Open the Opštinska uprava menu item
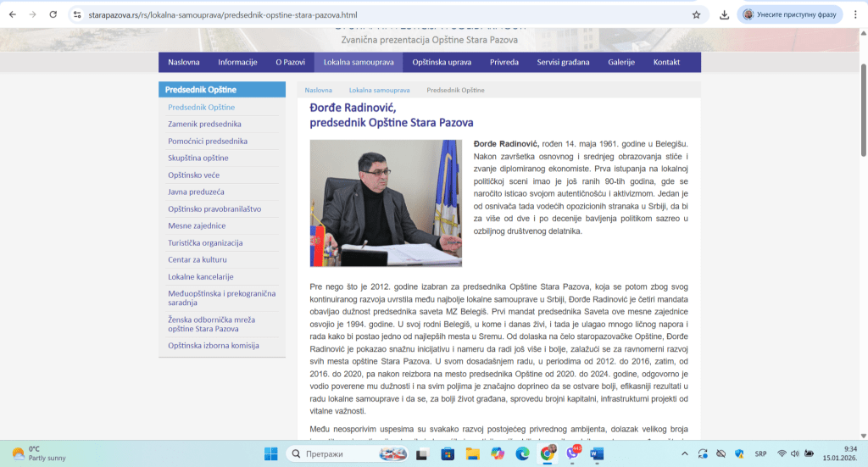Screen dimensions: 868x467 pos(442,62)
